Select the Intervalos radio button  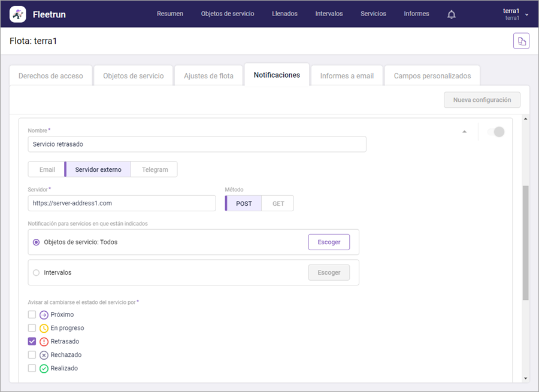point(36,273)
